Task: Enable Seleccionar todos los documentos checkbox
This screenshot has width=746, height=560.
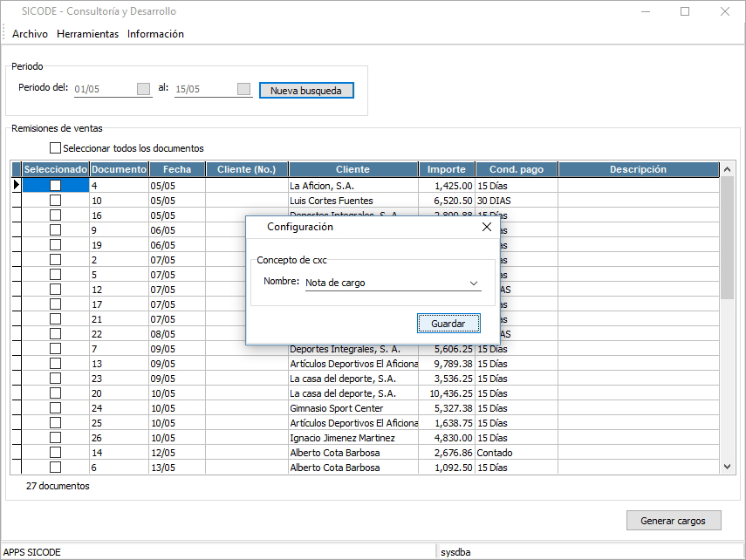Action: [x=56, y=148]
